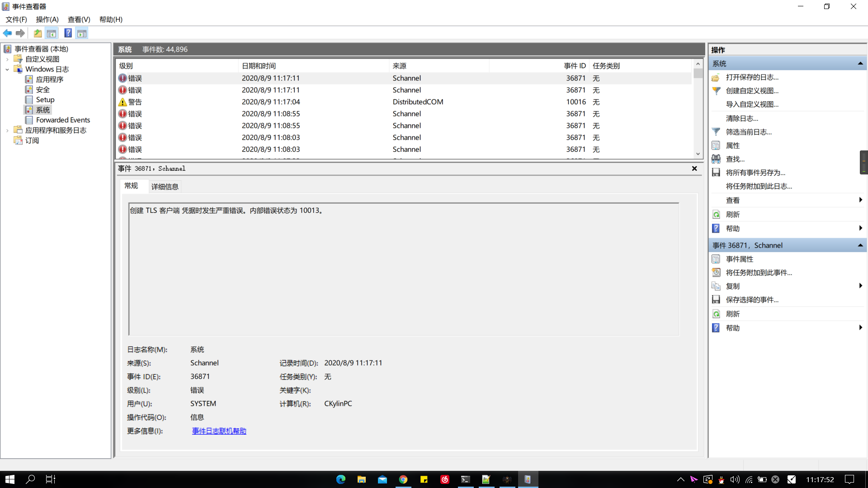Image resolution: width=868 pixels, height=488 pixels.
Task: Open the Windows Start menu
Action: tap(10, 479)
